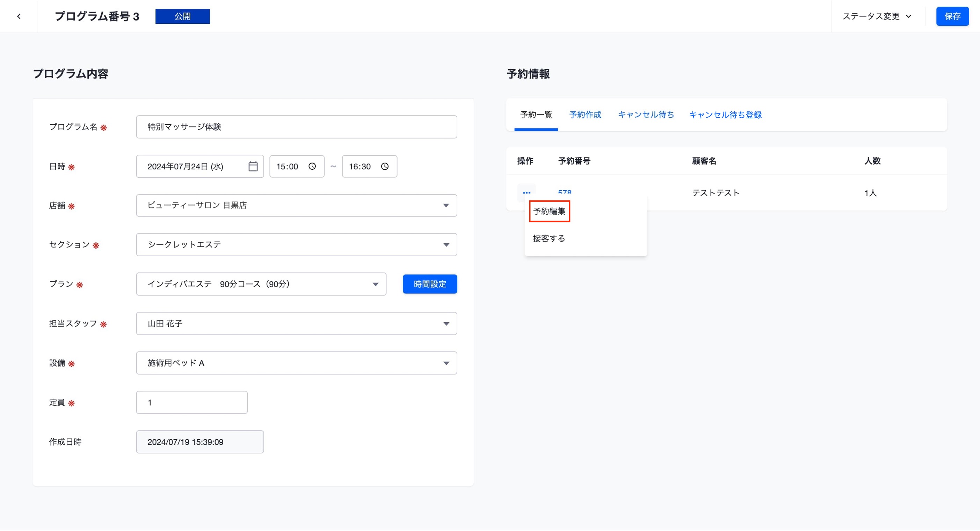
Task: Expand the 担当スタッフ dropdown 山田 花子
Action: tap(296, 324)
